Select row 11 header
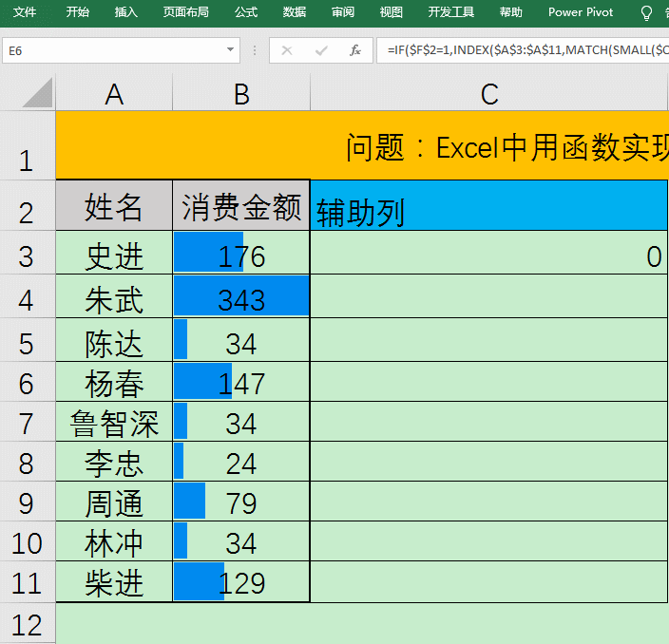 (x=27, y=581)
